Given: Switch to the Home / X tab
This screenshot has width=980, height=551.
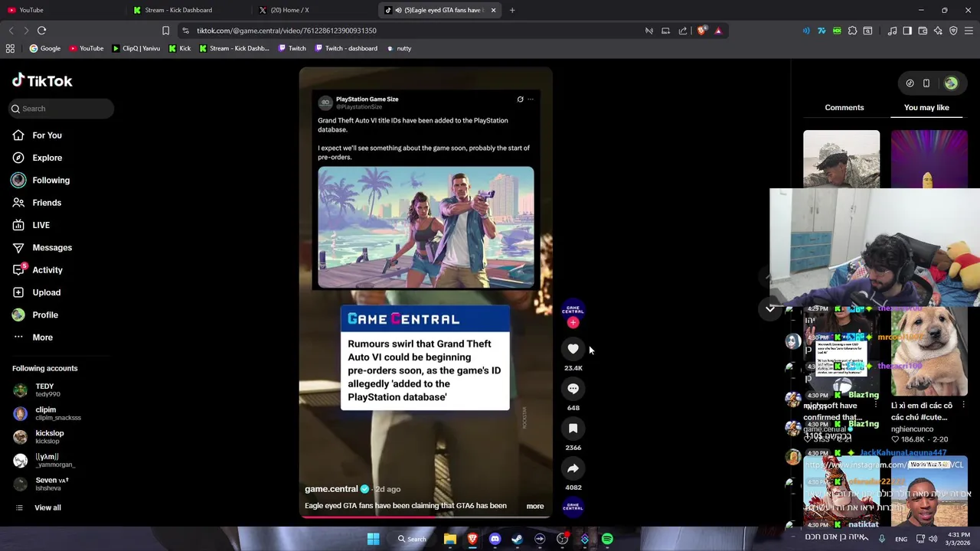Looking at the screenshot, I should pyautogui.click(x=314, y=10).
